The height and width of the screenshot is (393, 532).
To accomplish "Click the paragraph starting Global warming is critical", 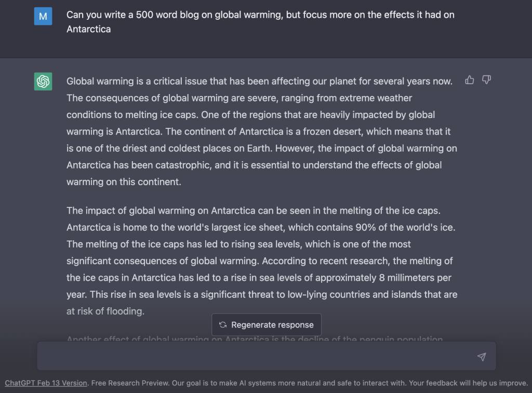I will point(262,132).
